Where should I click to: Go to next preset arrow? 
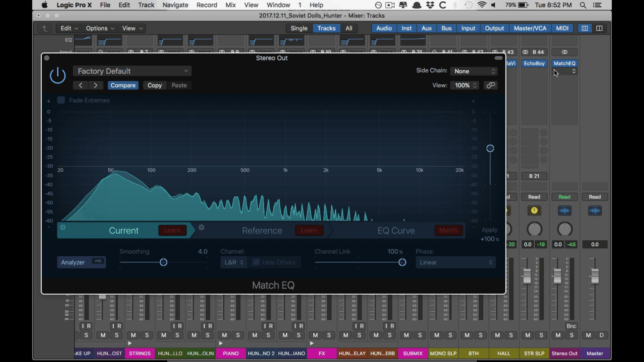coord(96,85)
